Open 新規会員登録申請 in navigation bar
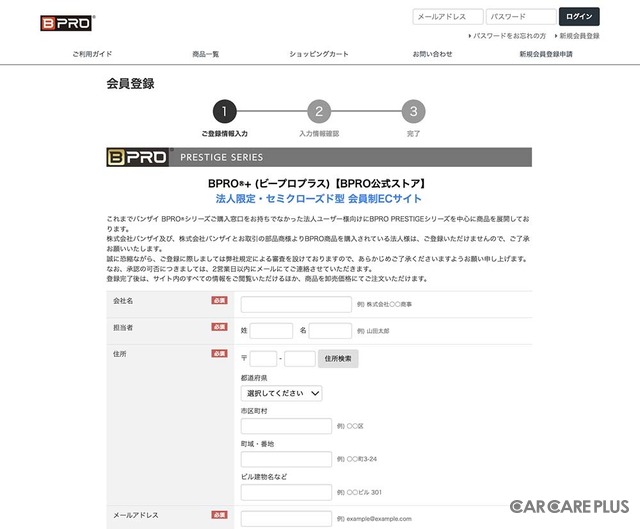Image resolution: width=640 pixels, height=529 pixels. pos(546,54)
